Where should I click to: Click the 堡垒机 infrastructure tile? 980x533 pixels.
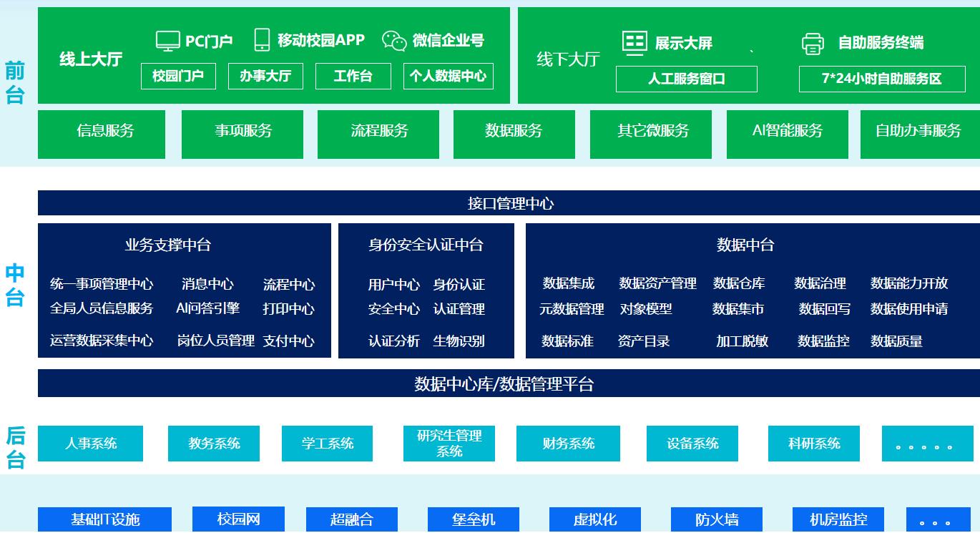(x=473, y=519)
